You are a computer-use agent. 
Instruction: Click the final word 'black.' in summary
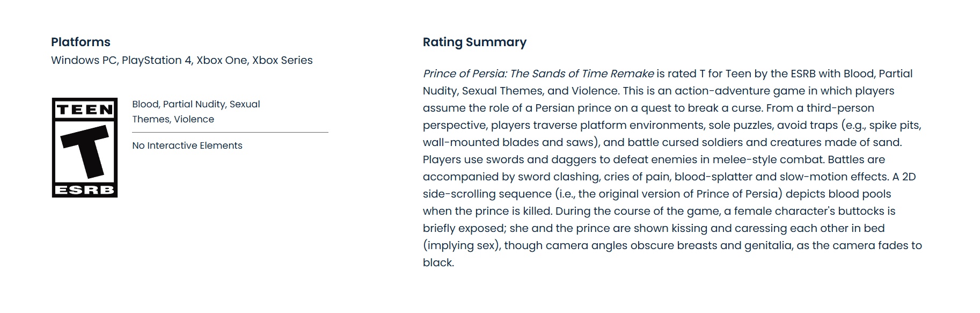(x=438, y=263)
